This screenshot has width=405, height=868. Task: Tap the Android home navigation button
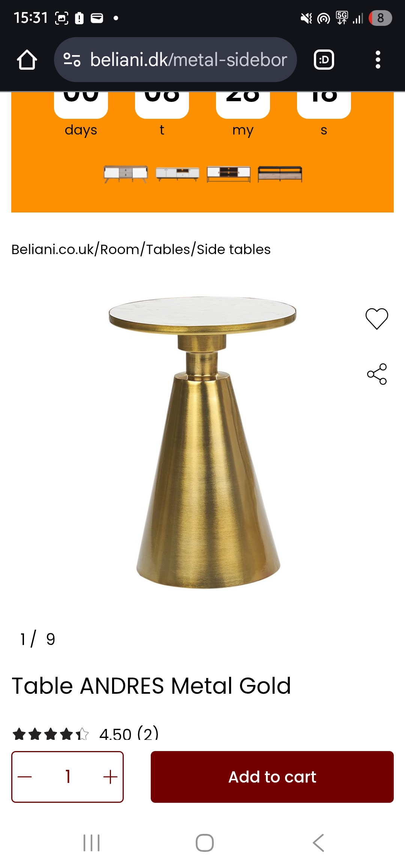coord(205,843)
